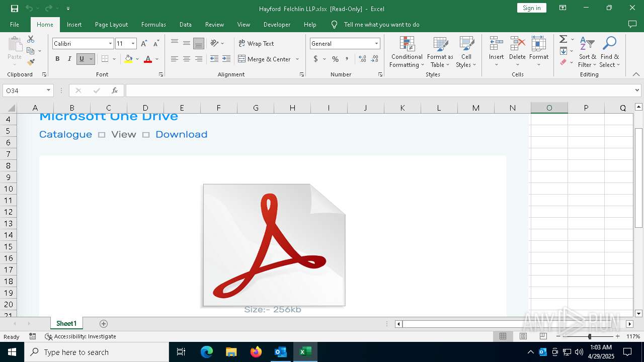Screen dimensions: 644x362
Task: Expand the Name Box dropdown
Action: coord(48,90)
